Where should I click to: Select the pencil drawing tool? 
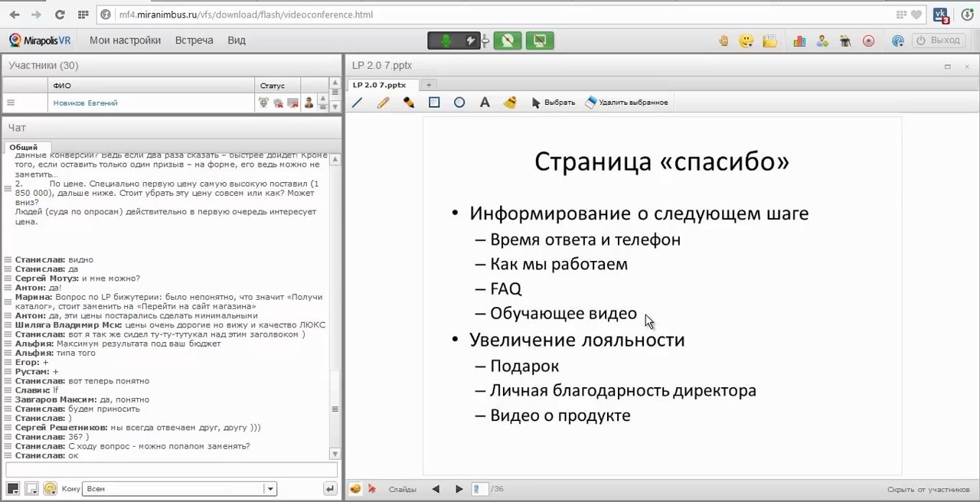click(x=384, y=102)
